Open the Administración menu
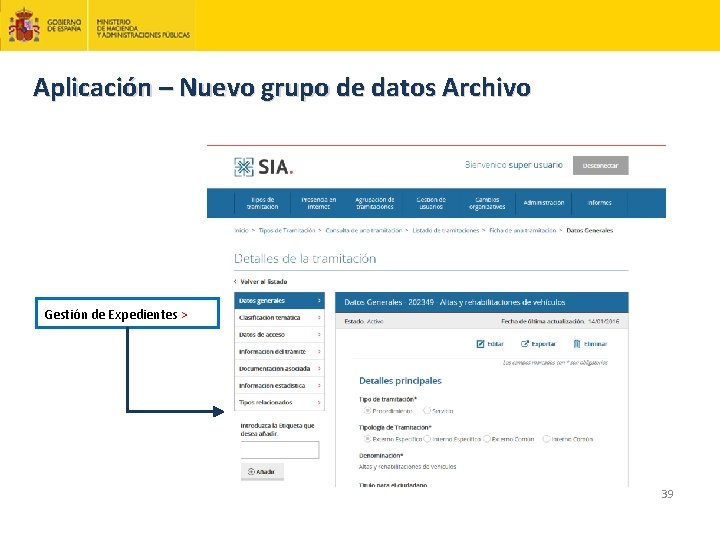The image size is (720, 540). click(544, 203)
